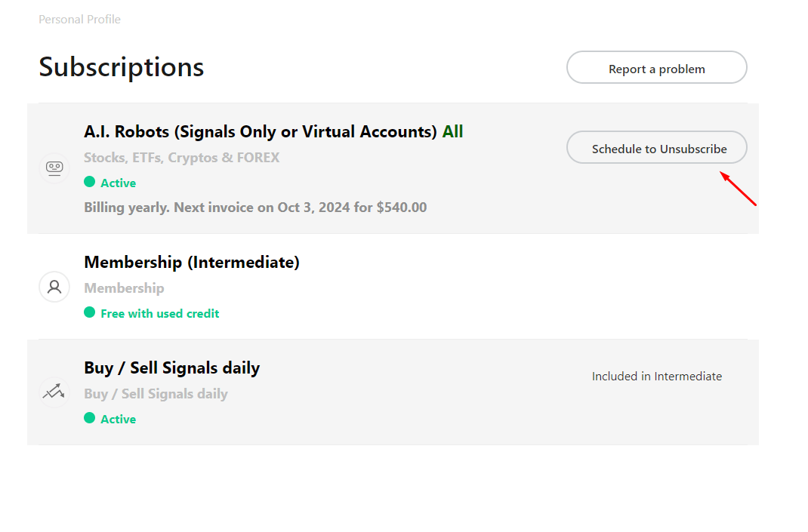
Task: Click the Subscriptions page heading
Action: coord(121,67)
